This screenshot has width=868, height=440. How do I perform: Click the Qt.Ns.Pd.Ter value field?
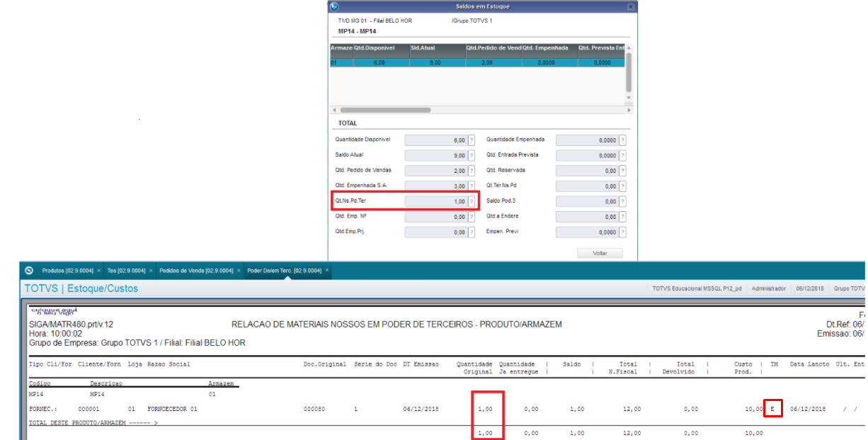click(x=435, y=201)
